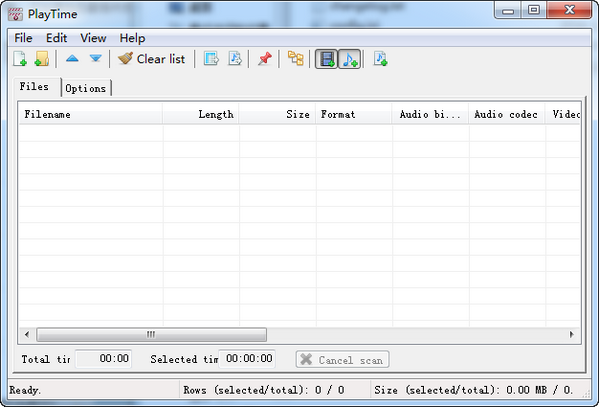
Task: Click the add folder icon in toolbar
Action: (x=42, y=59)
